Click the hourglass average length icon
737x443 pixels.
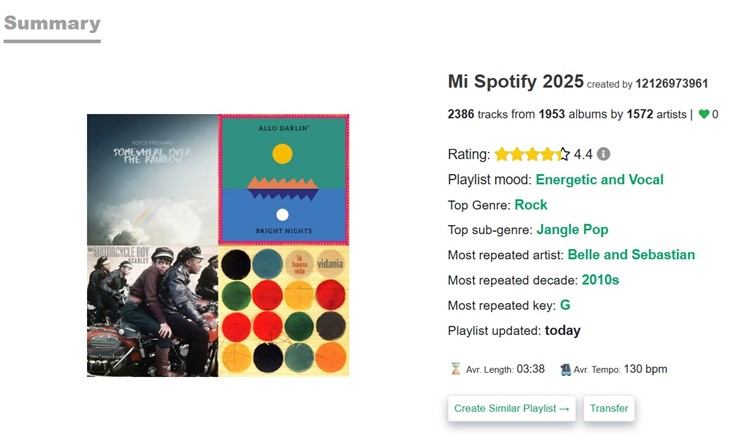(x=455, y=369)
